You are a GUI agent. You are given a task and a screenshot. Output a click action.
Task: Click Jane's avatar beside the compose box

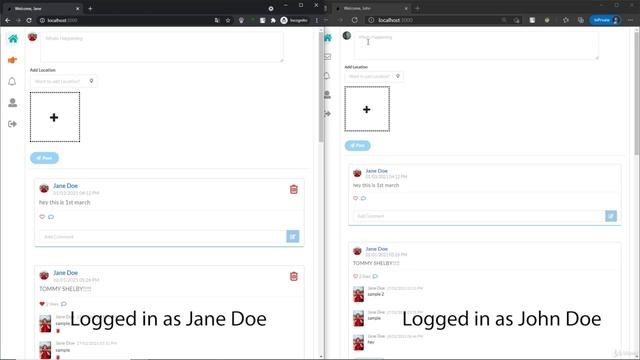33,37
